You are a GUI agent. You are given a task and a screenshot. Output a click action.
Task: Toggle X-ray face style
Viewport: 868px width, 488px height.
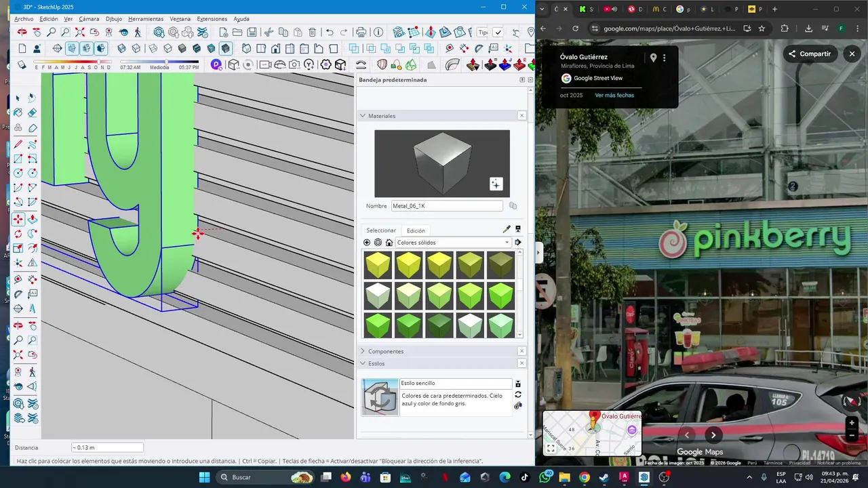coord(122,48)
